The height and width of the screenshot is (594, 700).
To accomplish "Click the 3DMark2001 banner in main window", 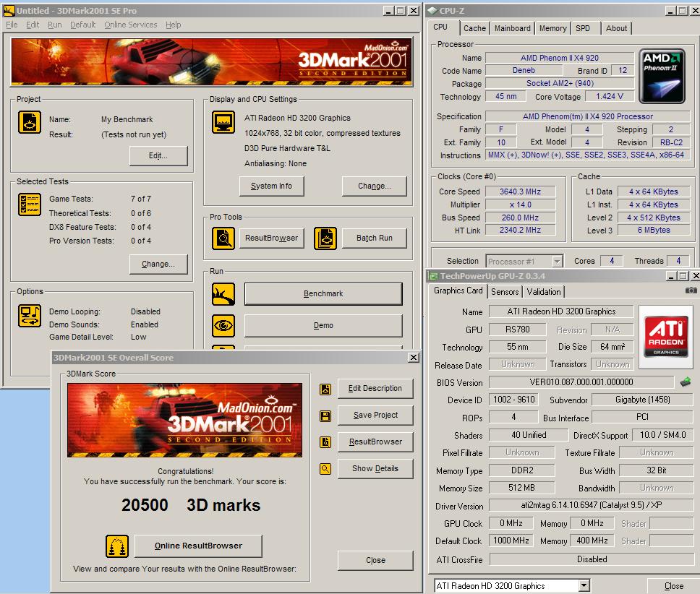I will pyautogui.click(x=212, y=61).
